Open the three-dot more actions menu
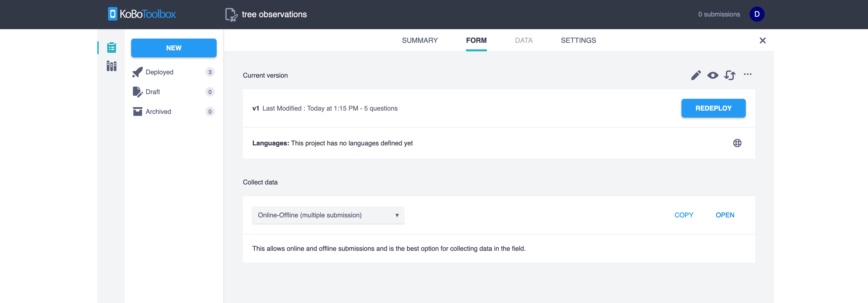The image size is (868, 303). tap(747, 75)
